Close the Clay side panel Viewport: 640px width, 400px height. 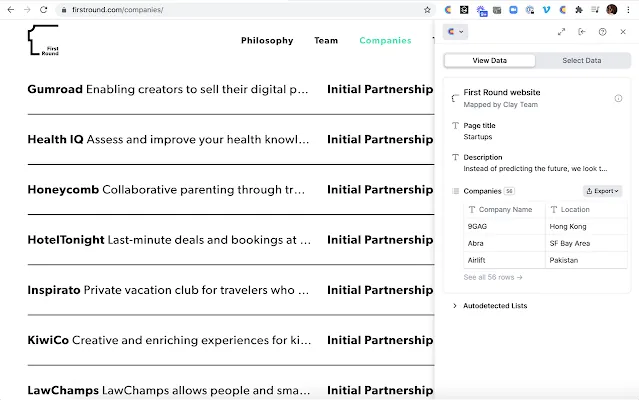(623, 32)
